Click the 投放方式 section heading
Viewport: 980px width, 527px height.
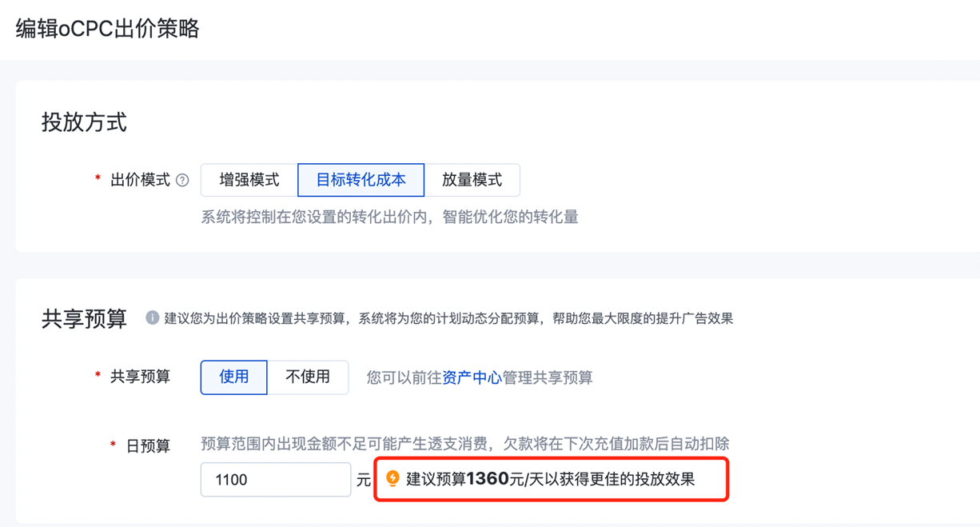pos(84,122)
